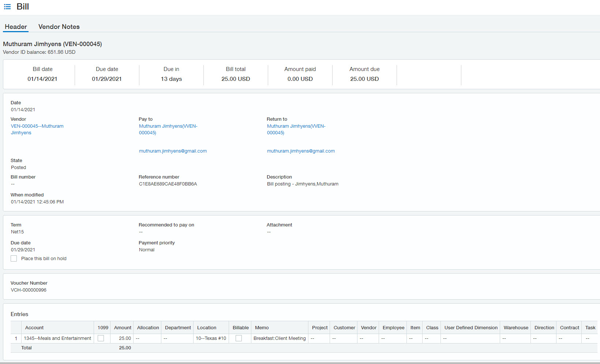Screen dimensions: 600x364
Task: Click the User Defined Dimension column header
Action: pos(471,328)
